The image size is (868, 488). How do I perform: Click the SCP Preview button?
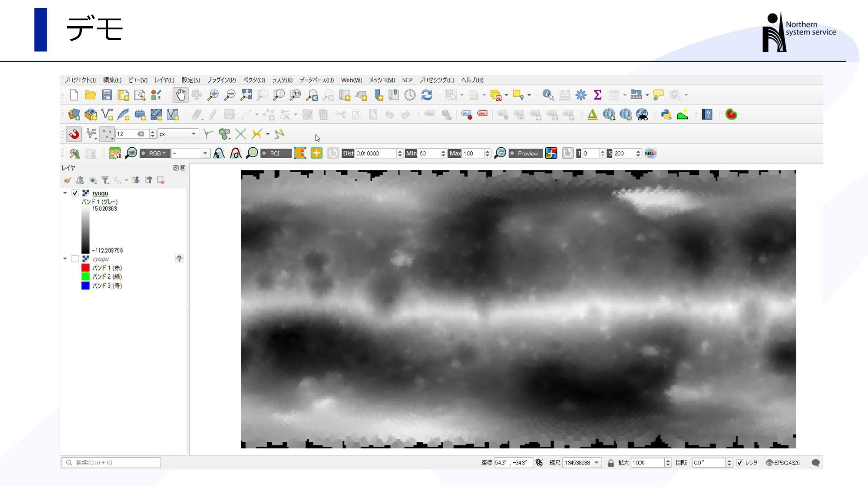pos(525,154)
